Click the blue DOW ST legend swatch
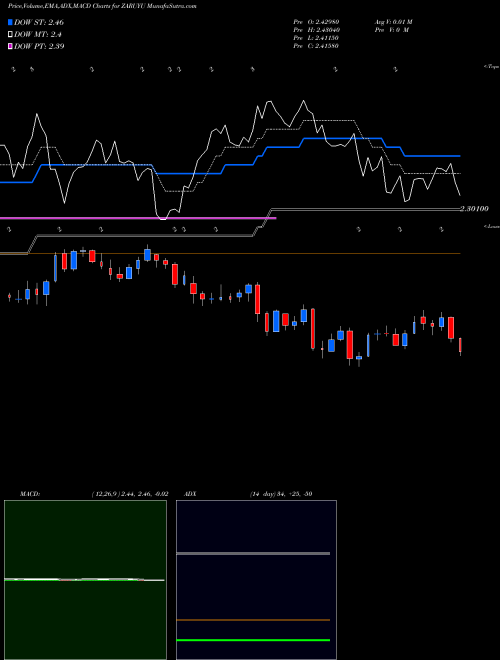Viewport: 500px width, 660px height. coord(10,22)
